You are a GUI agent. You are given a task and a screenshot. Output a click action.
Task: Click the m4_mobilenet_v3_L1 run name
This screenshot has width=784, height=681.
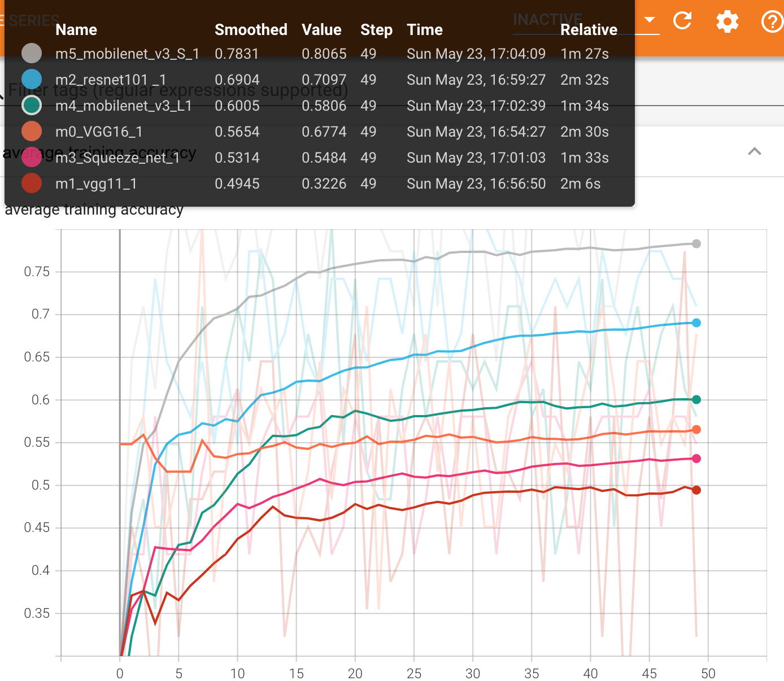[124, 106]
